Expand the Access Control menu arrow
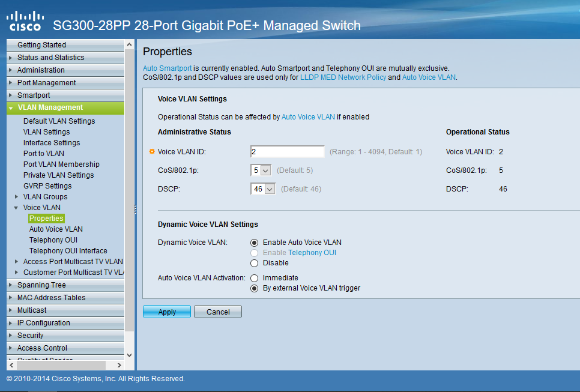This screenshot has width=580, height=392. 10,348
